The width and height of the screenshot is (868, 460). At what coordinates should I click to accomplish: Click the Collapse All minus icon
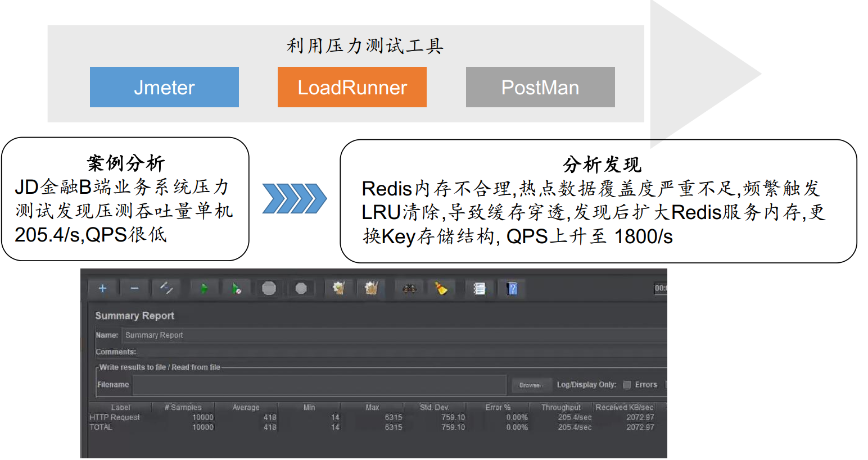tap(134, 289)
